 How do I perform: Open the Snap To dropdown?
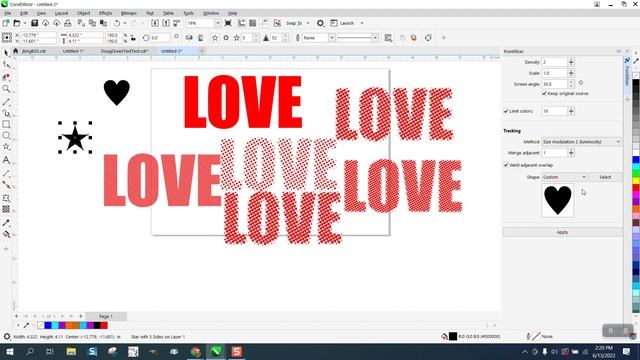pos(308,23)
